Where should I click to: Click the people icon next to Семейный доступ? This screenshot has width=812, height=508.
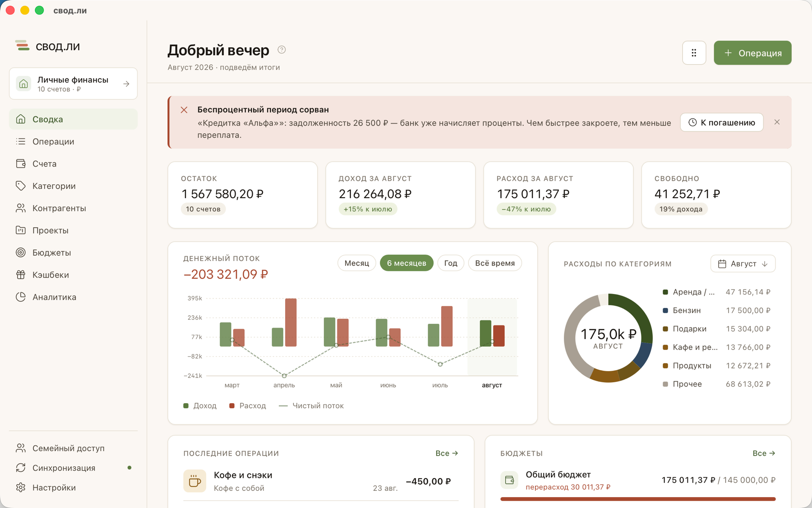tap(21, 448)
